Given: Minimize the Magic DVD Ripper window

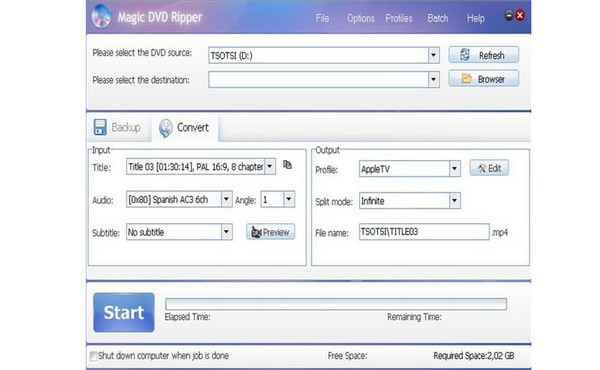Looking at the screenshot, I should coord(509,15).
